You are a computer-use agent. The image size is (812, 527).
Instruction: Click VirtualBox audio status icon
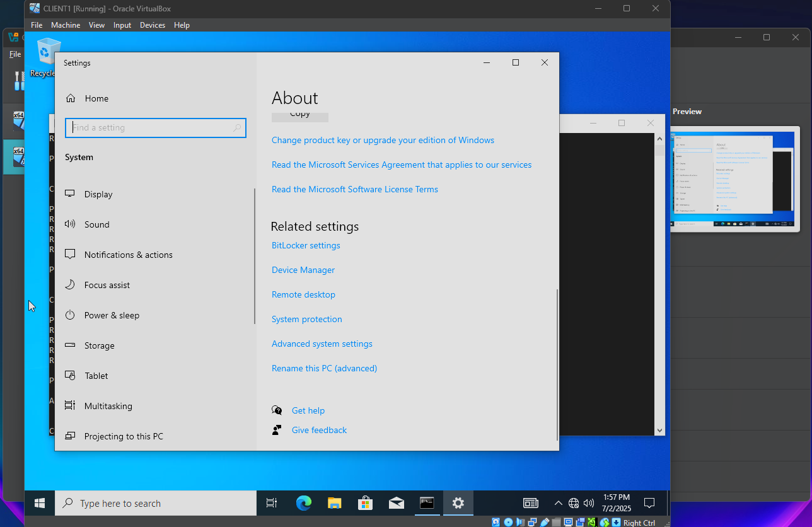(520, 523)
